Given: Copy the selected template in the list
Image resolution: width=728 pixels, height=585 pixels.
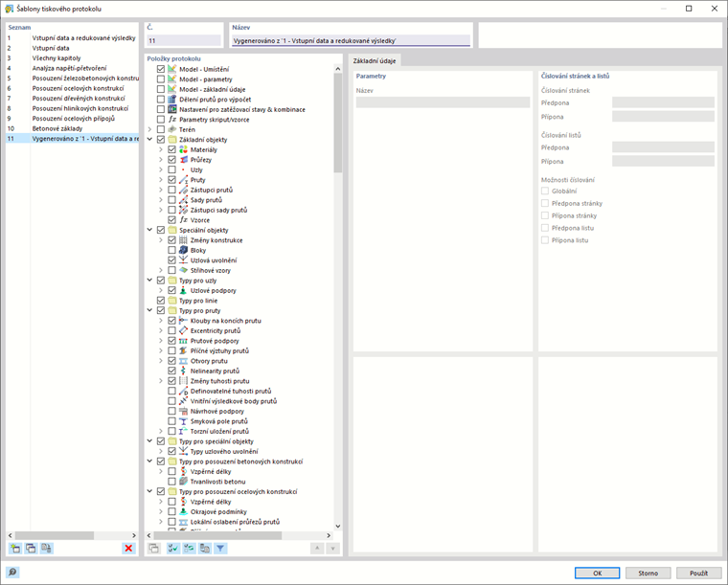Looking at the screenshot, I should pyautogui.click(x=31, y=549).
